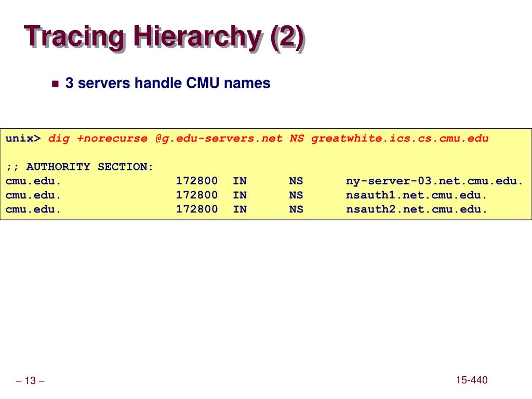Click 'cmu.edu.' in the nsauth1 row
This screenshot has height=399, width=532.
(33, 195)
